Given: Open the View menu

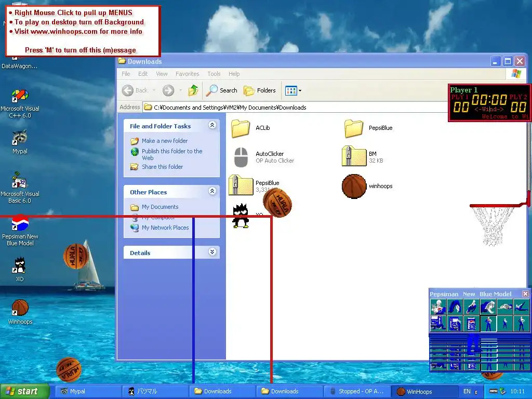Looking at the screenshot, I should (x=162, y=74).
